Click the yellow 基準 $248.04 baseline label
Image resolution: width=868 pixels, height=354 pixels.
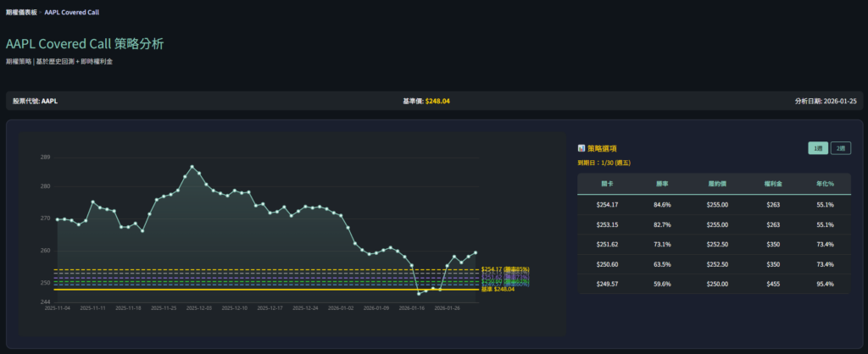(498, 290)
